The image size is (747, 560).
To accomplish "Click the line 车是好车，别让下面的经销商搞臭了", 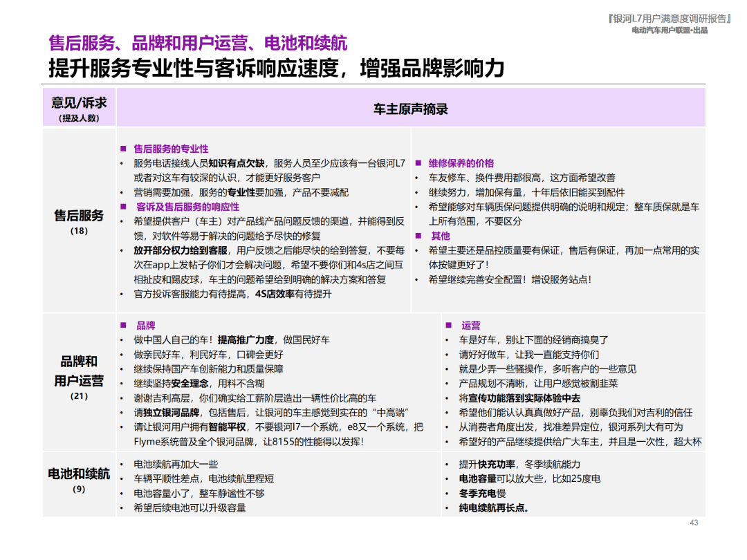I will coord(533,340).
